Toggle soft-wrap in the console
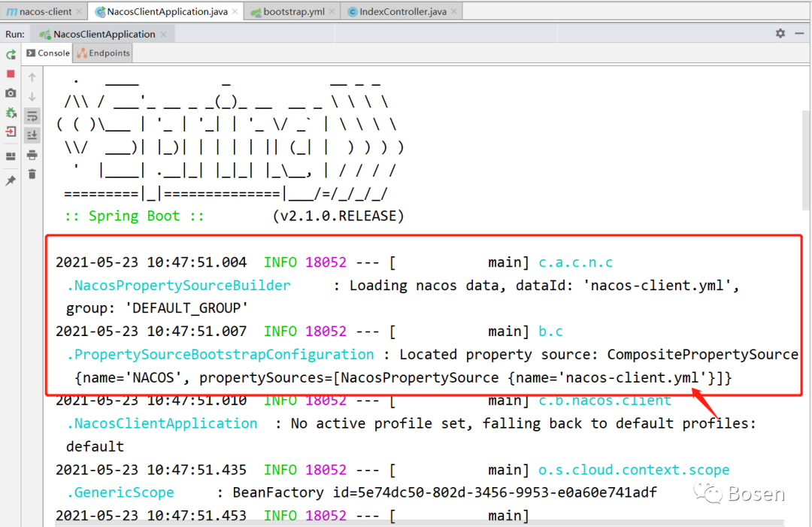 32,116
